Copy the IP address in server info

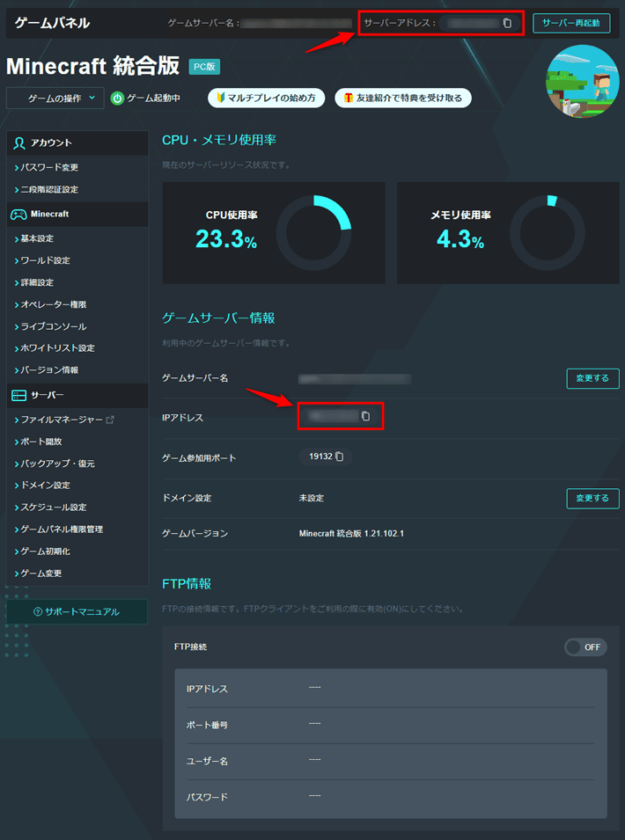[x=365, y=416]
